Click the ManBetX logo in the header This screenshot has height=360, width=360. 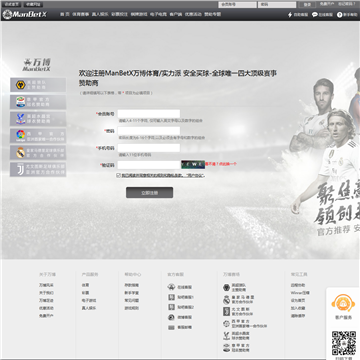click(x=25, y=15)
